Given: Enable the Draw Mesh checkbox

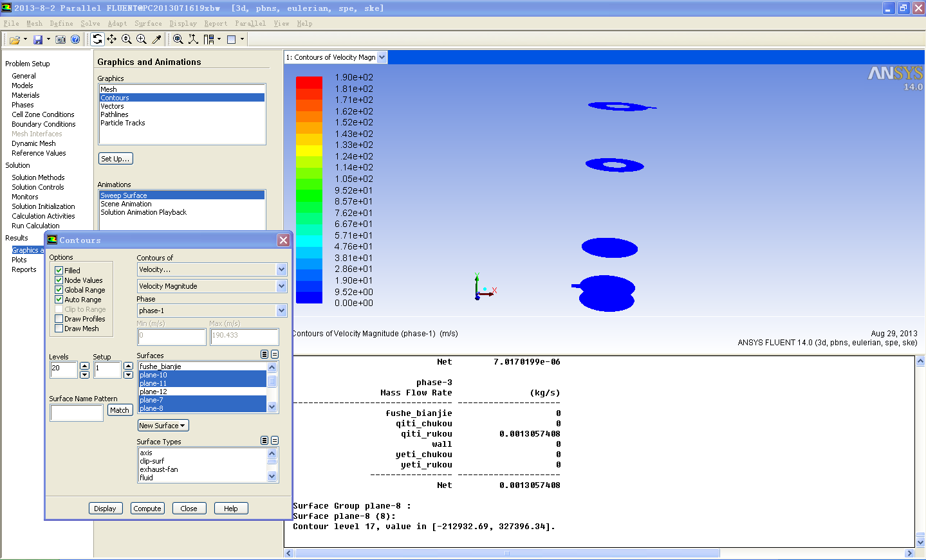Looking at the screenshot, I should pos(59,329).
